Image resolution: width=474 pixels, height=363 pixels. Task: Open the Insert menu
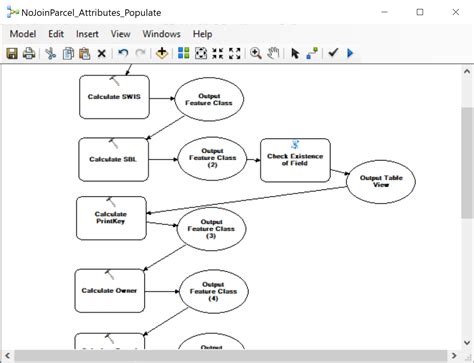(87, 34)
